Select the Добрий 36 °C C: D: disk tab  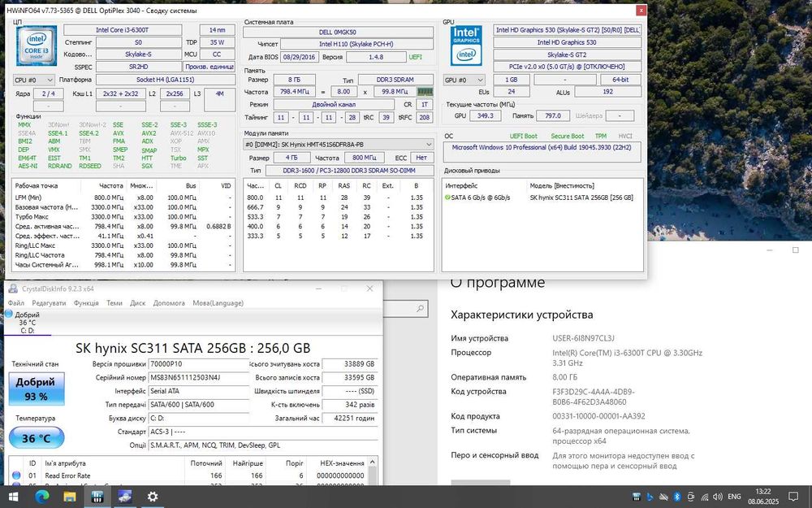(27, 322)
